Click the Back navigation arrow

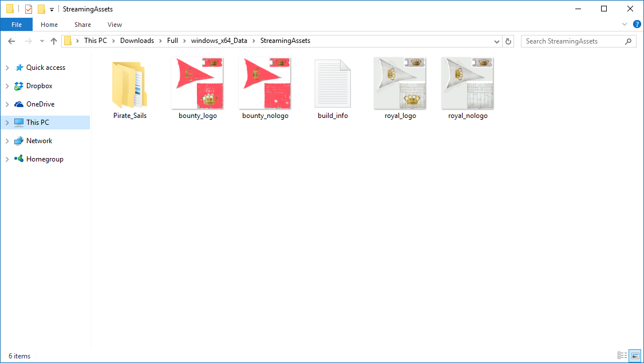tap(11, 41)
